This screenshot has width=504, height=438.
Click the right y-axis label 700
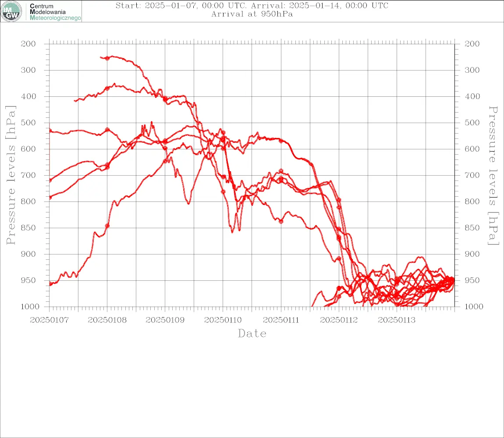click(472, 176)
